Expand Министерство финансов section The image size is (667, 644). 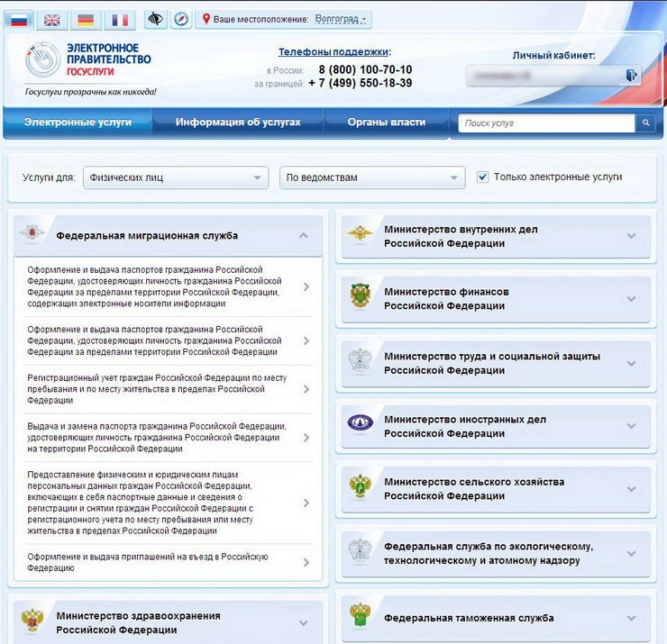[631, 299]
